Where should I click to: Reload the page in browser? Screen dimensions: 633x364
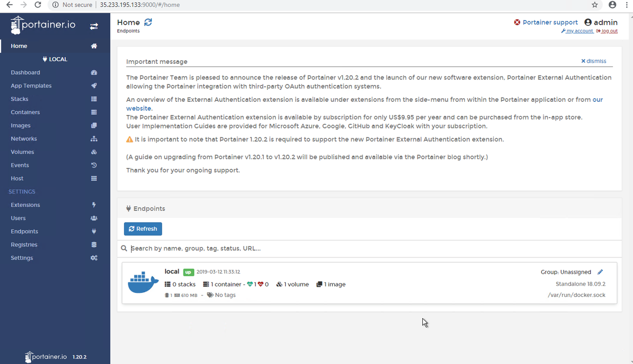tap(38, 5)
